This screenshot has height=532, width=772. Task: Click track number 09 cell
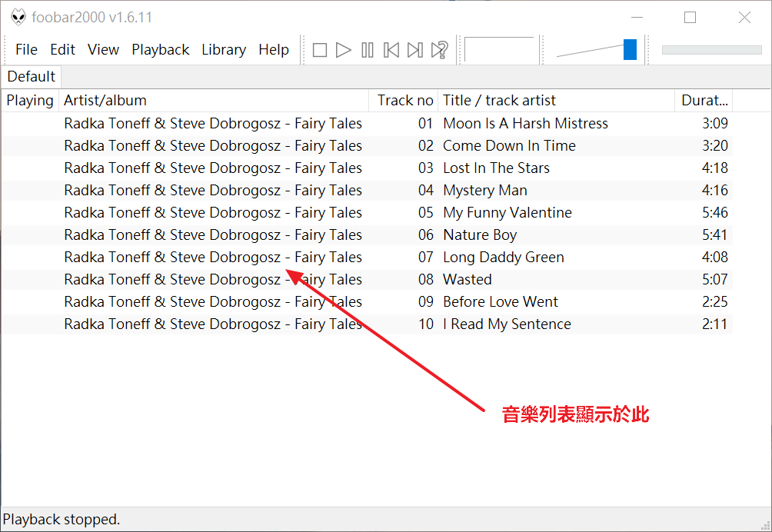[x=426, y=301]
